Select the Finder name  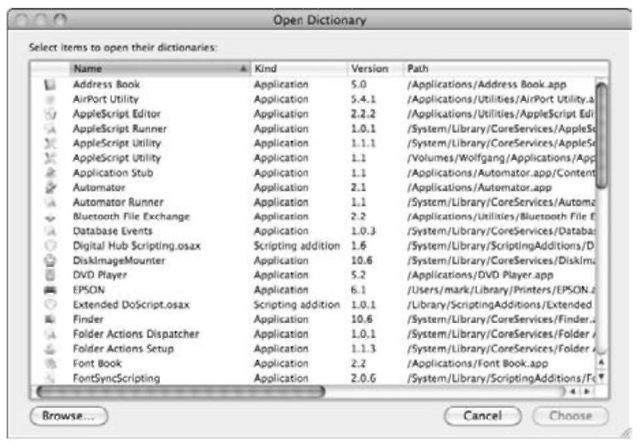coord(88,319)
